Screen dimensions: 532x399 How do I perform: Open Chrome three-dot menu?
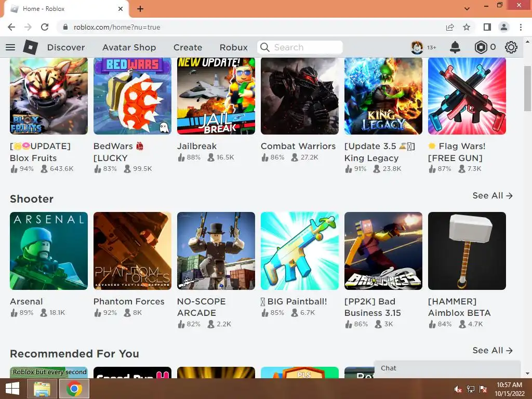[521, 27]
